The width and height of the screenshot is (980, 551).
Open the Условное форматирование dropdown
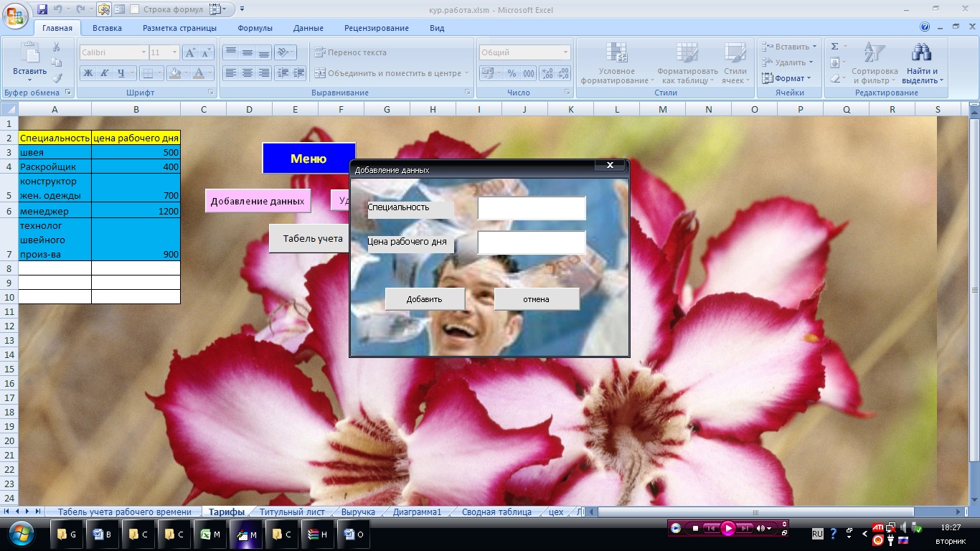[x=617, y=63]
